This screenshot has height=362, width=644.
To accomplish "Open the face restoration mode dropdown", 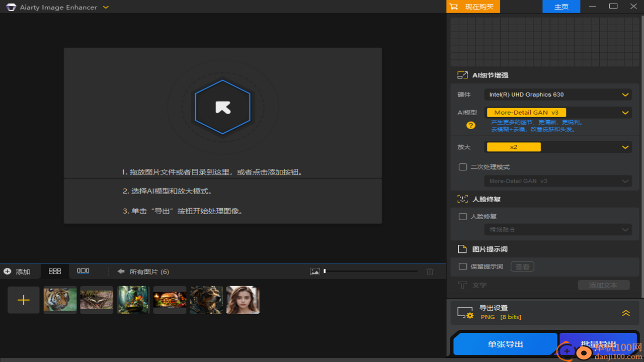I will (x=558, y=229).
